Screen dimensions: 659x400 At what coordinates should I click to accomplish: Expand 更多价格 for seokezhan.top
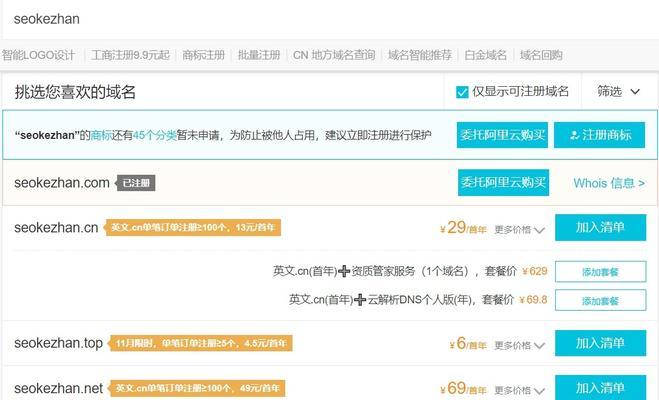tap(519, 345)
